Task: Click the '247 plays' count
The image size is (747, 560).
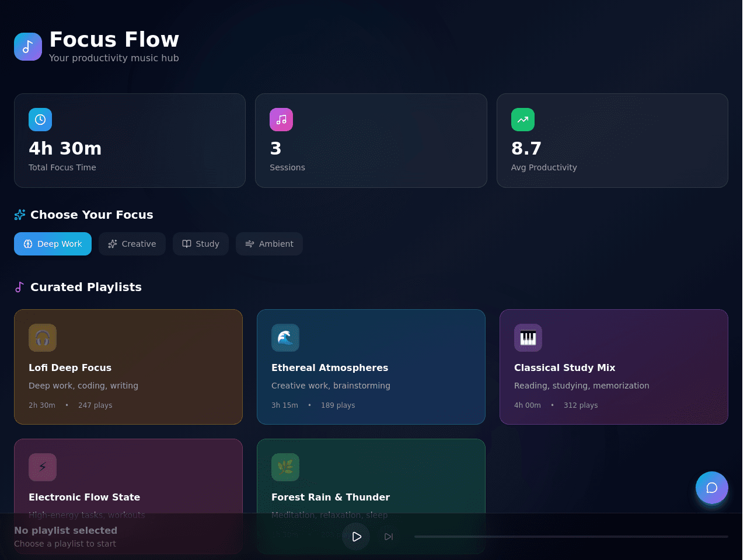Action: 95,405
